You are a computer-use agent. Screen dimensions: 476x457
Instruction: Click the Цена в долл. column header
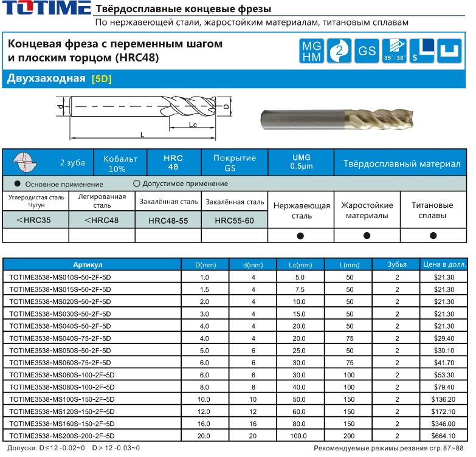(x=444, y=265)
